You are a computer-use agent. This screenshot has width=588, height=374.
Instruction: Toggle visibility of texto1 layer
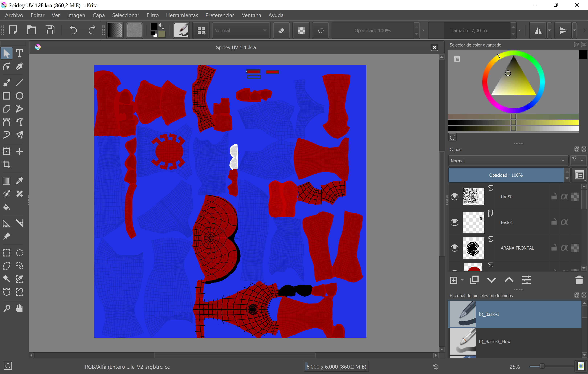coord(454,222)
